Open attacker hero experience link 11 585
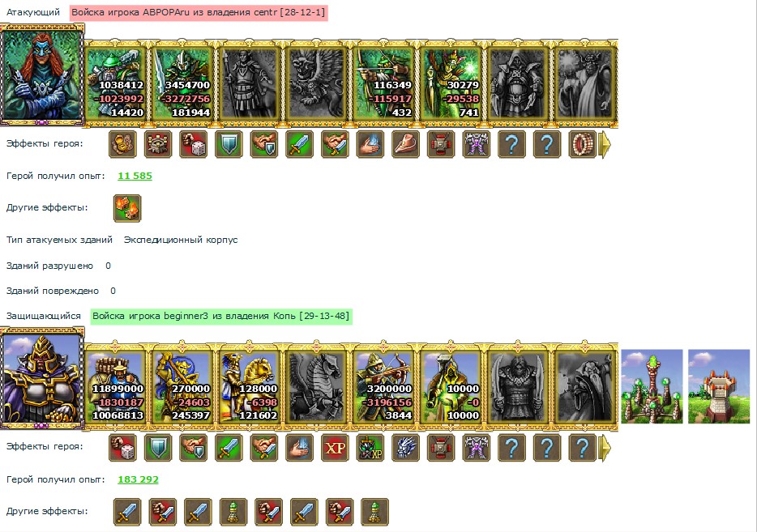The image size is (757, 532). click(x=135, y=176)
